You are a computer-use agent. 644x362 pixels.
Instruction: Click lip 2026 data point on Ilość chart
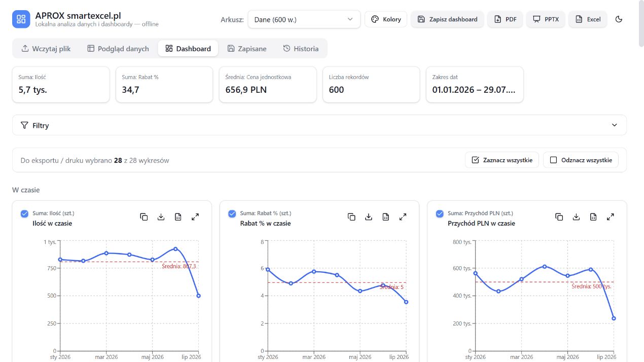tap(198, 296)
